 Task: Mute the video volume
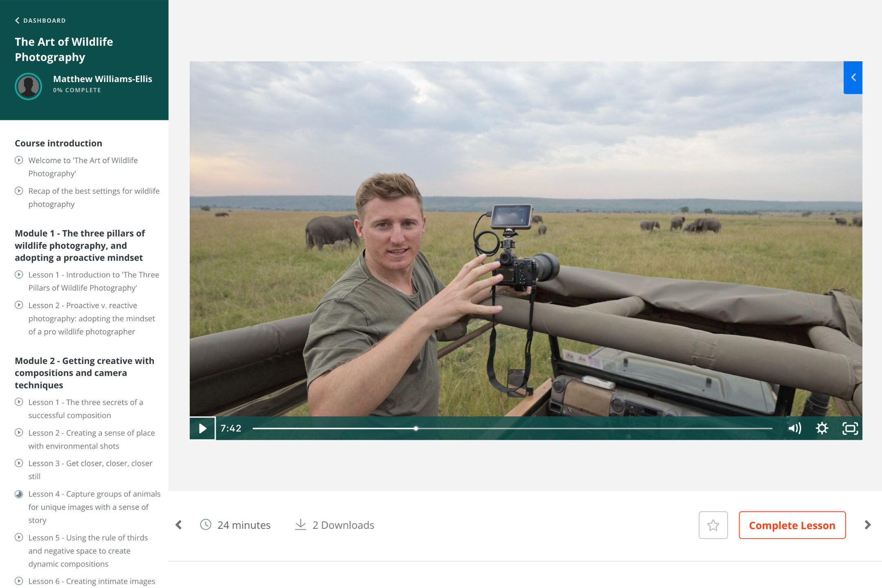(794, 428)
